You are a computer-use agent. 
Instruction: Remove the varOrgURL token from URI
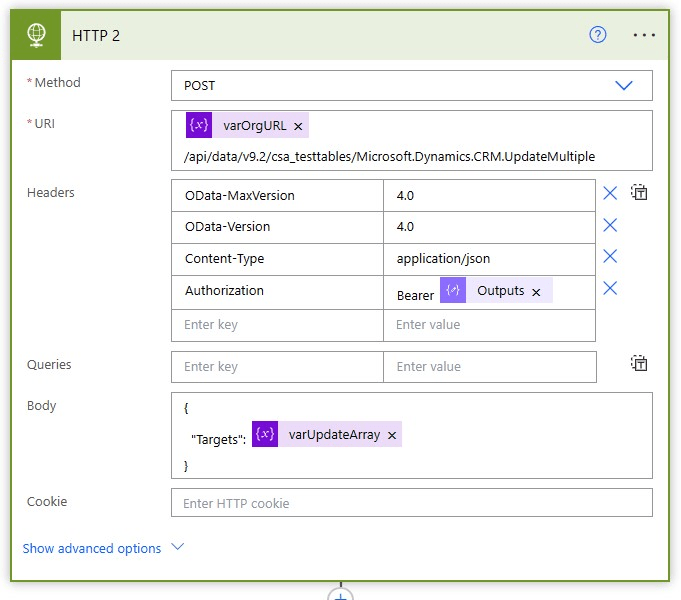(x=298, y=126)
